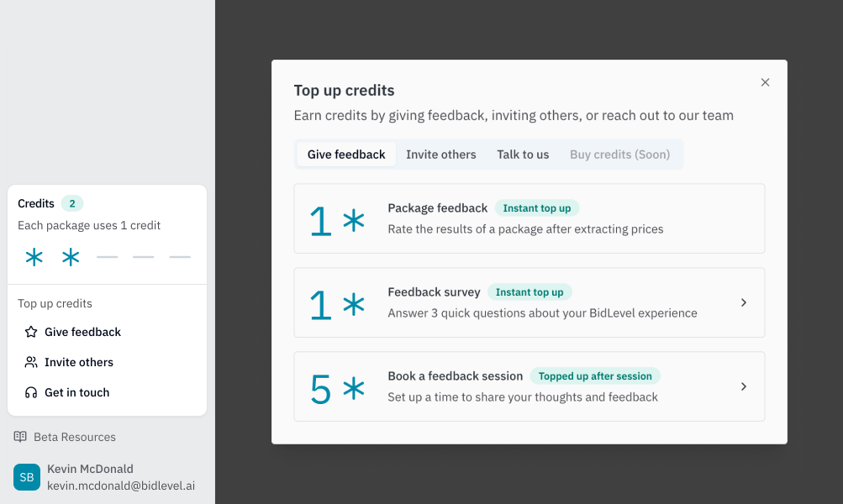843x504 pixels.
Task: Click the Instant top up badge on Feedback survey
Action: [x=530, y=292]
